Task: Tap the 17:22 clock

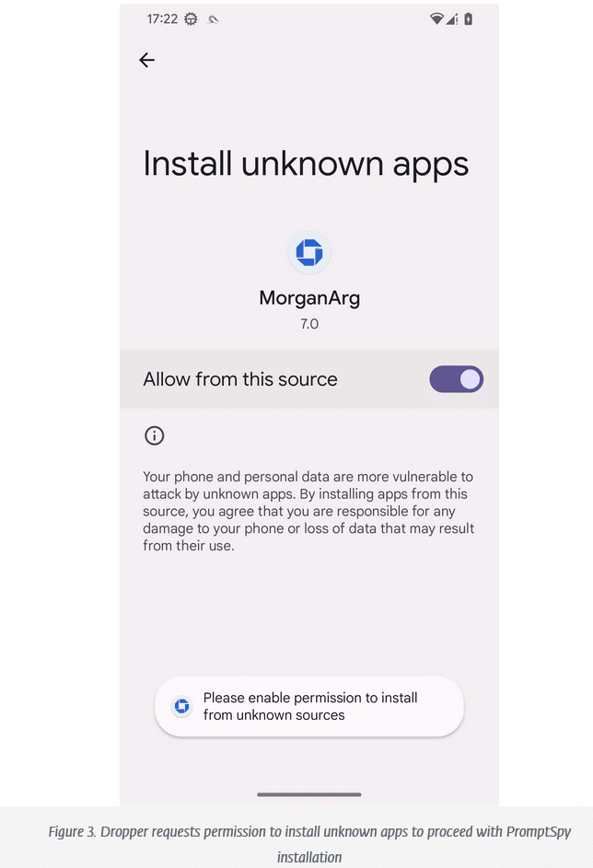Action: coord(162,19)
